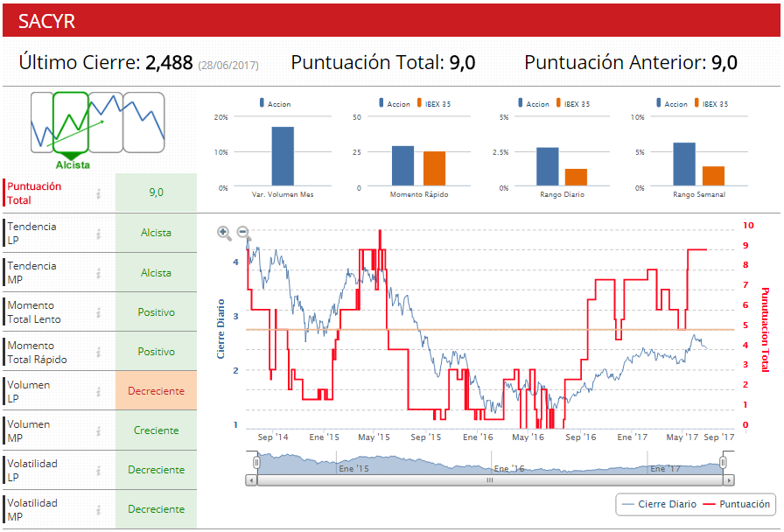Click the Ene '17 label in the navigator

665,468
